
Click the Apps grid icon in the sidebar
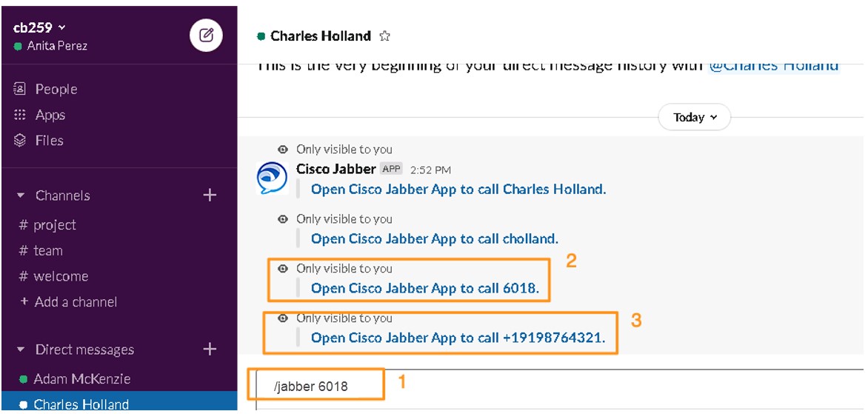point(20,115)
